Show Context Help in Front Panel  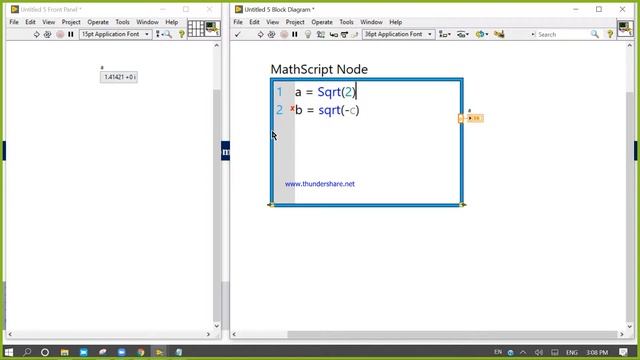pos(182,35)
